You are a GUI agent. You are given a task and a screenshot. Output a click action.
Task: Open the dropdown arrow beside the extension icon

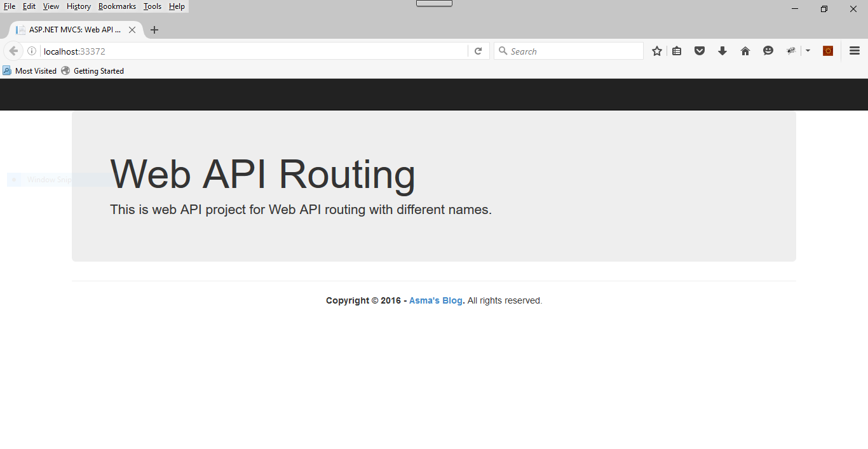[807, 51]
